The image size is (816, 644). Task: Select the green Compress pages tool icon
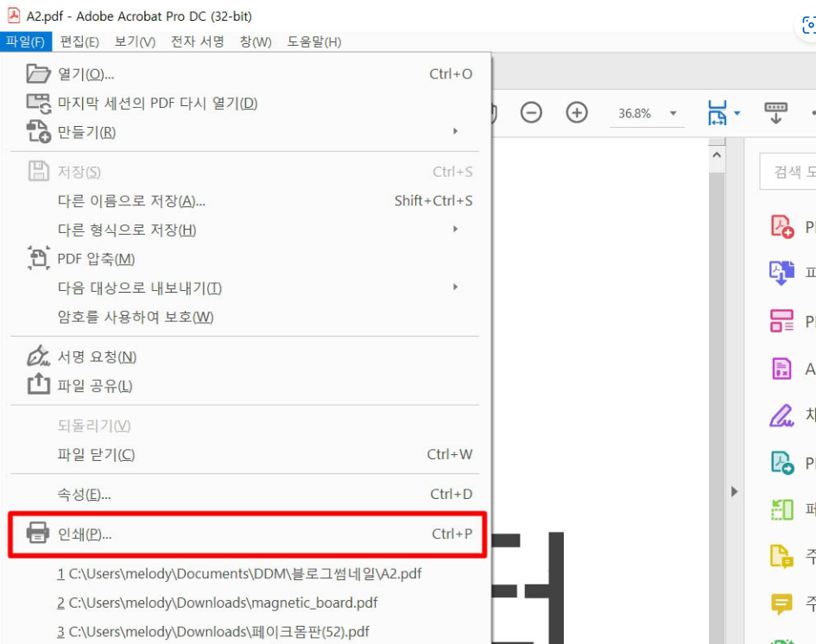[x=781, y=510]
